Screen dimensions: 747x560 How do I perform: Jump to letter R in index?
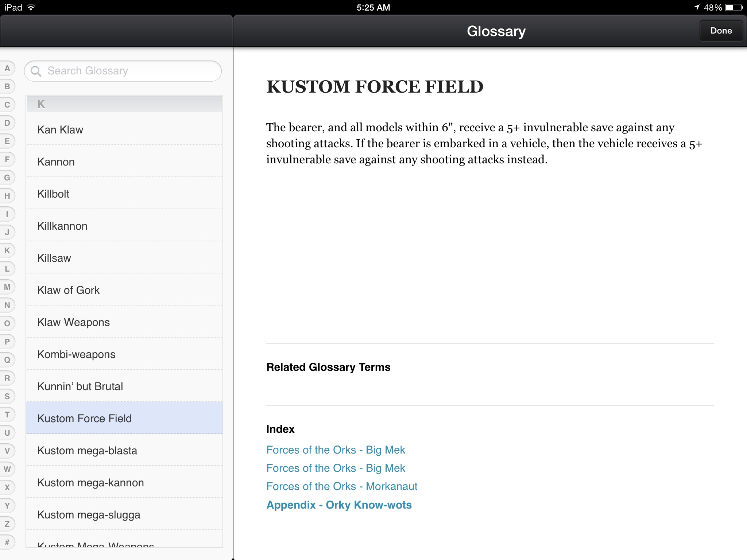point(7,378)
